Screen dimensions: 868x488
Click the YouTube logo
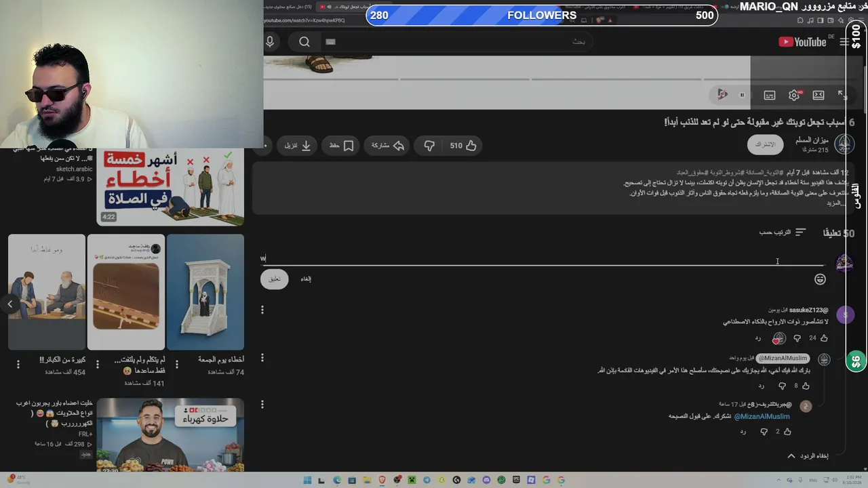(x=802, y=42)
